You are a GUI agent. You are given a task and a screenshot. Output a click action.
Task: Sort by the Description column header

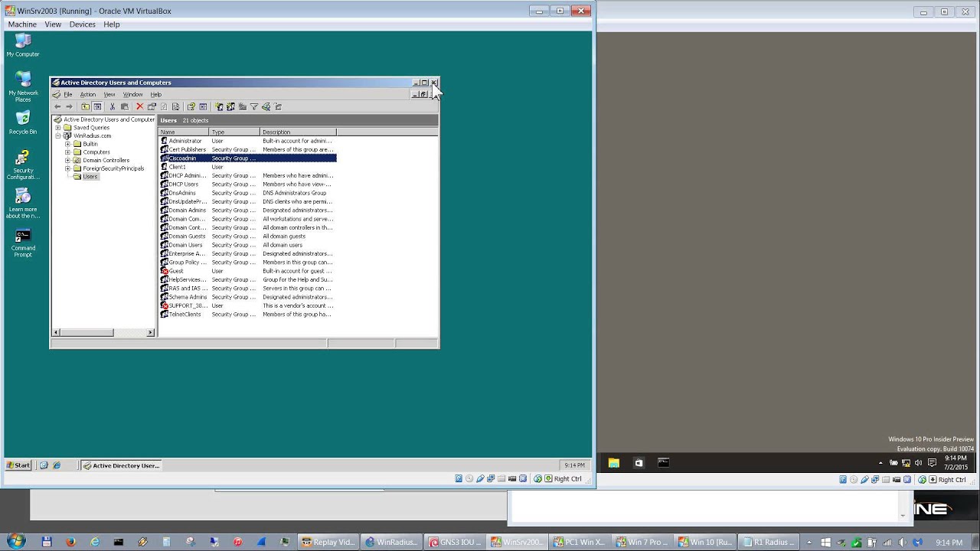click(x=299, y=132)
